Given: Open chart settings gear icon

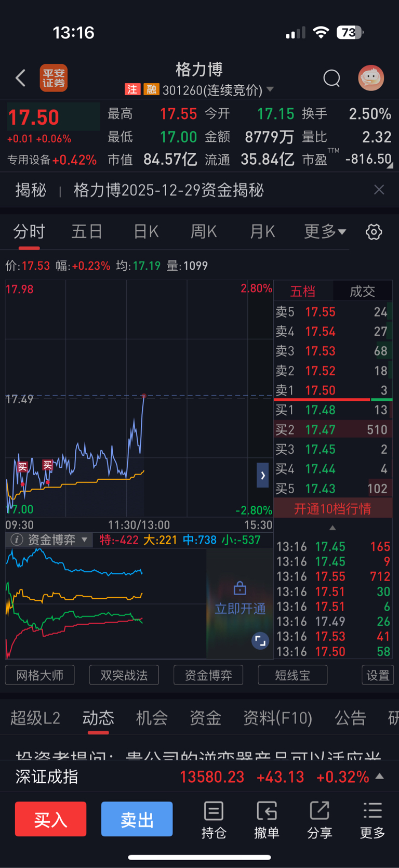Looking at the screenshot, I should pos(374,232).
